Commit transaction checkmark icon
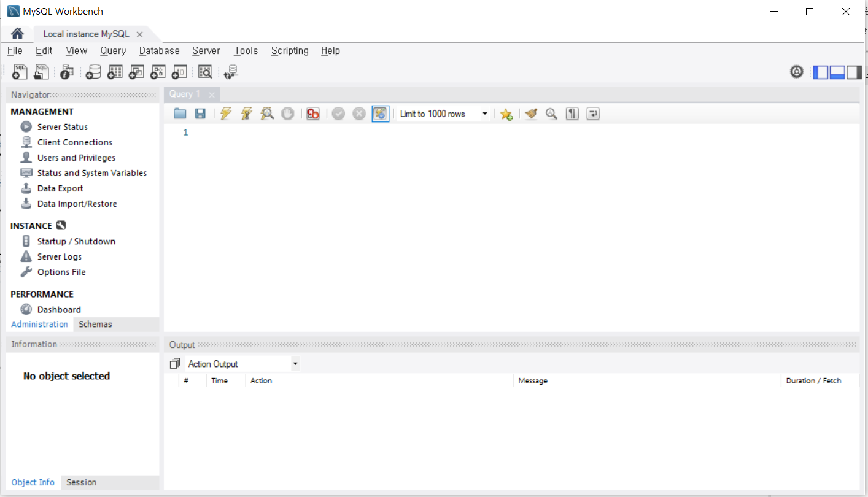 338,114
